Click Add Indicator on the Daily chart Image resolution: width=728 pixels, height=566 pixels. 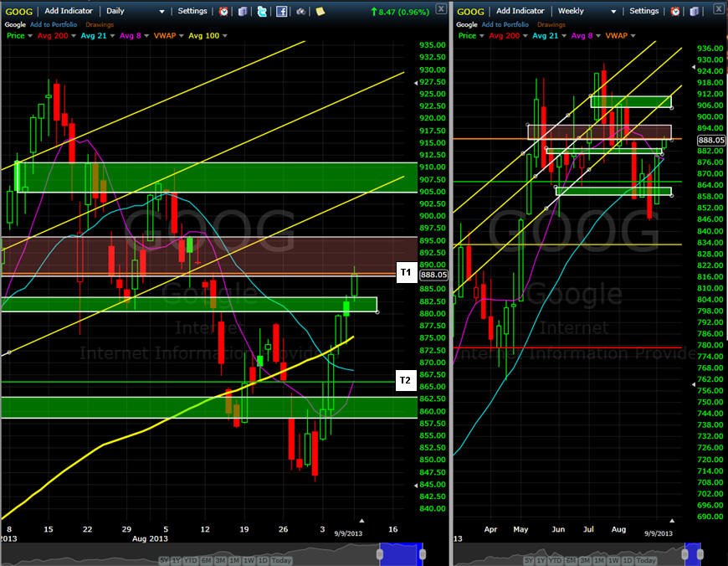pos(69,11)
